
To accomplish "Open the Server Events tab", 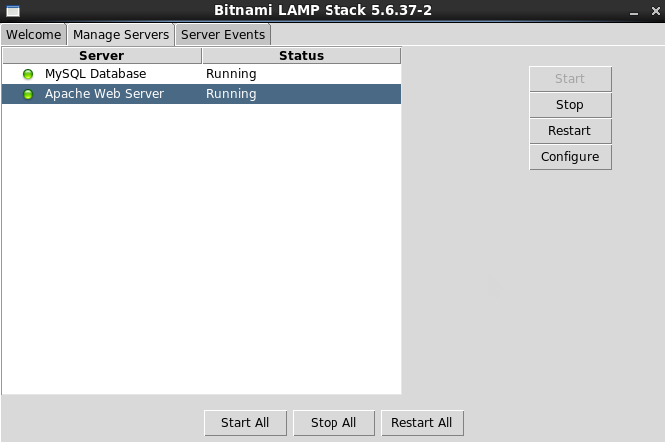I will click(223, 34).
